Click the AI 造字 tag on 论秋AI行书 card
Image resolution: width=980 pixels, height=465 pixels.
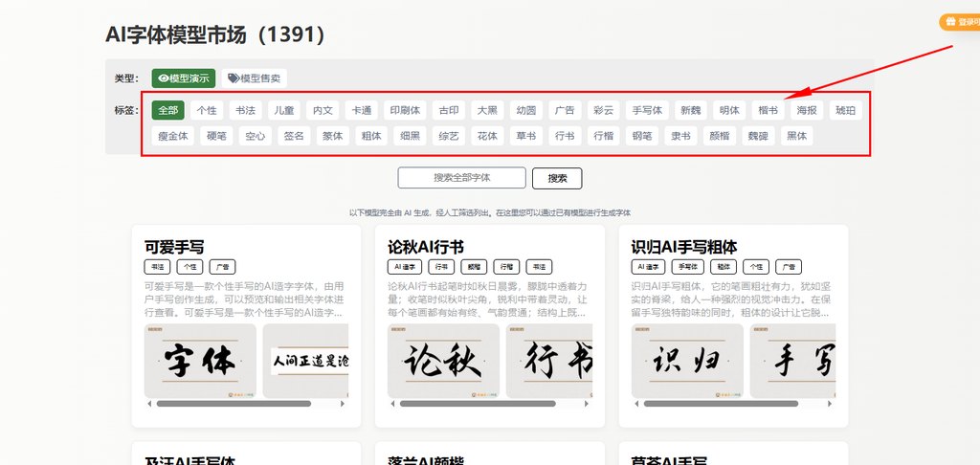pyautogui.click(x=405, y=267)
